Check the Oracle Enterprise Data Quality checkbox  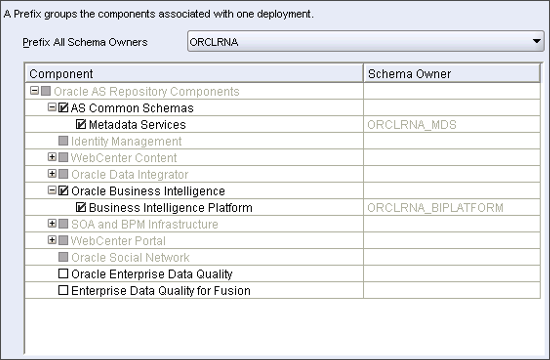(x=63, y=273)
